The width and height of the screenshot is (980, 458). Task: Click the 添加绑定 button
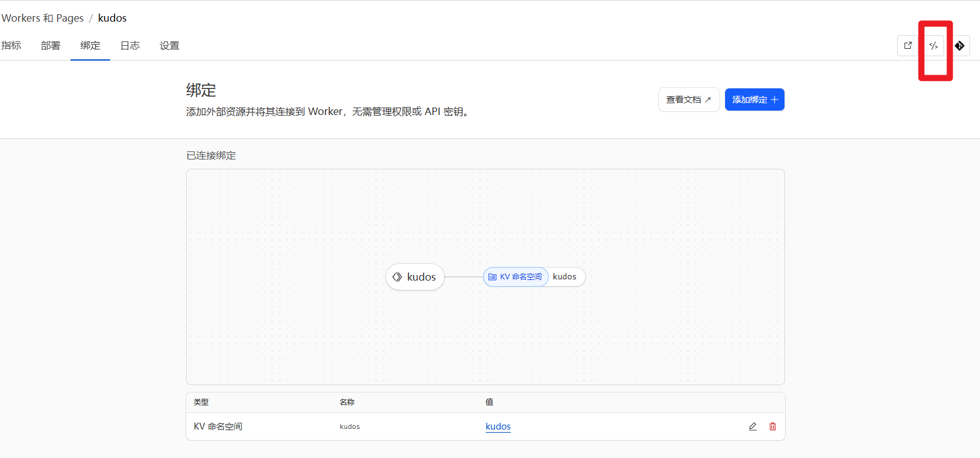(754, 100)
